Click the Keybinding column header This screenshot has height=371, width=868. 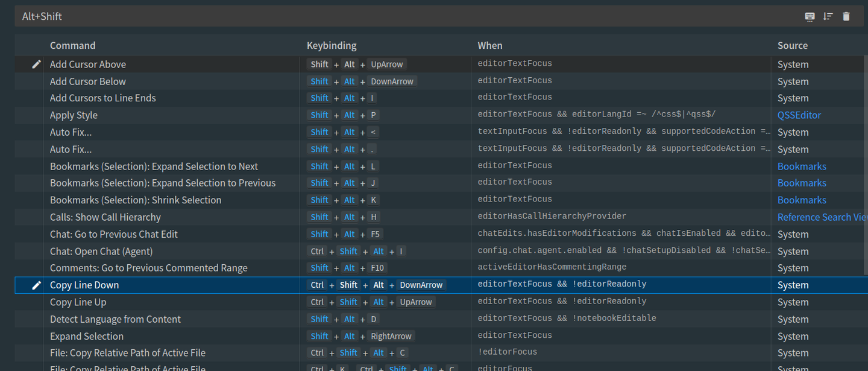(x=332, y=45)
